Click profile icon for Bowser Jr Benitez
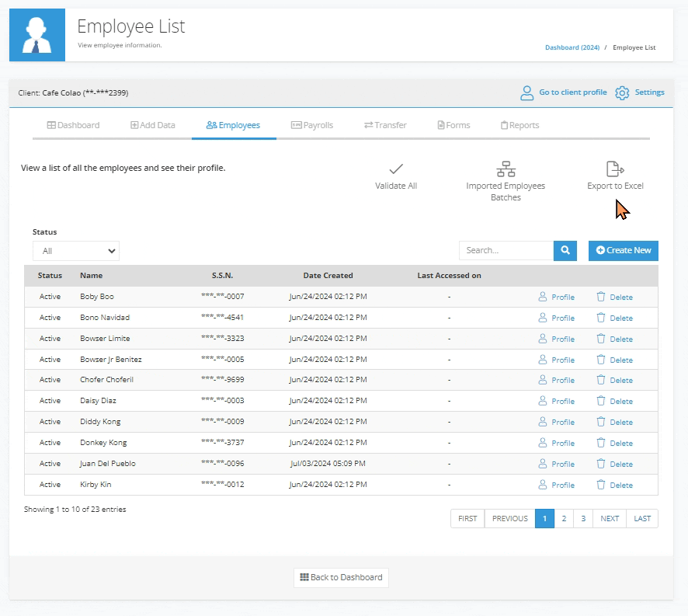 pos(543,360)
